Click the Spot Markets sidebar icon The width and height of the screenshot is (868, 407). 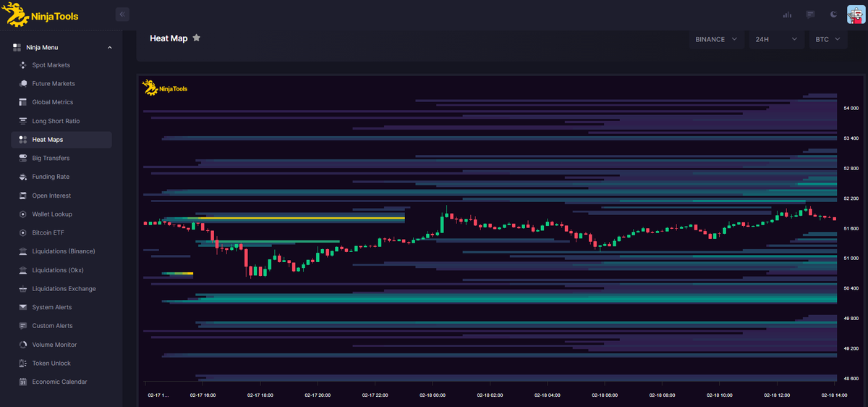23,65
